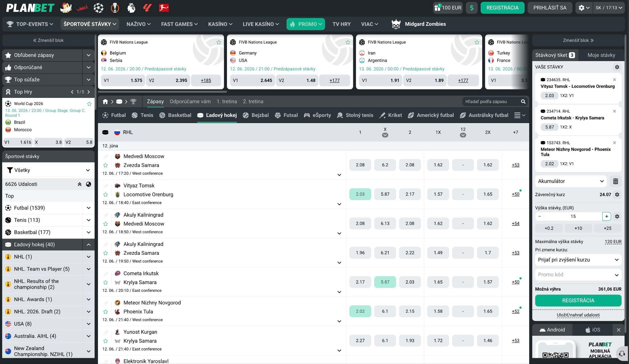629x364 pixels.
Task: Click the PRIHLÁSIŤ SA login button
Action: (x=550, y=8)
